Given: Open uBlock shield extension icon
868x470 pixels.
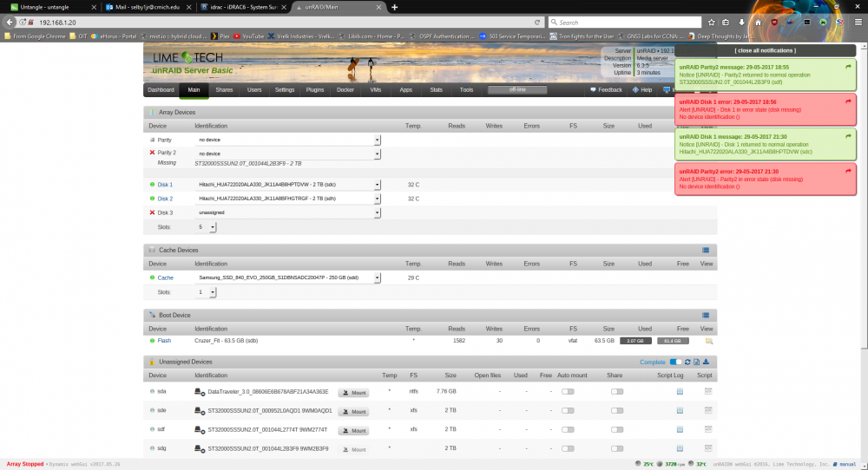Looking at the screenshot, I should (774, 23).
